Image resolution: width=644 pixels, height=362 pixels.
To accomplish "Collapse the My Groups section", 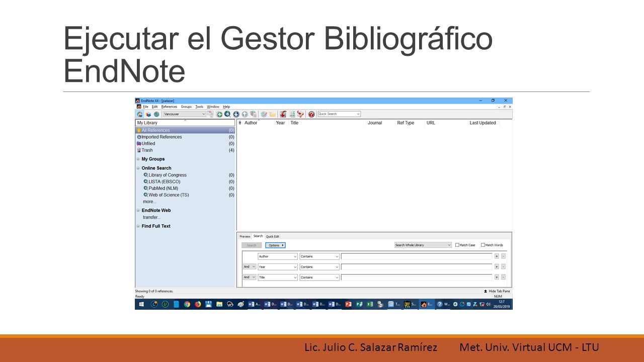I will click(x=138, y=159).
